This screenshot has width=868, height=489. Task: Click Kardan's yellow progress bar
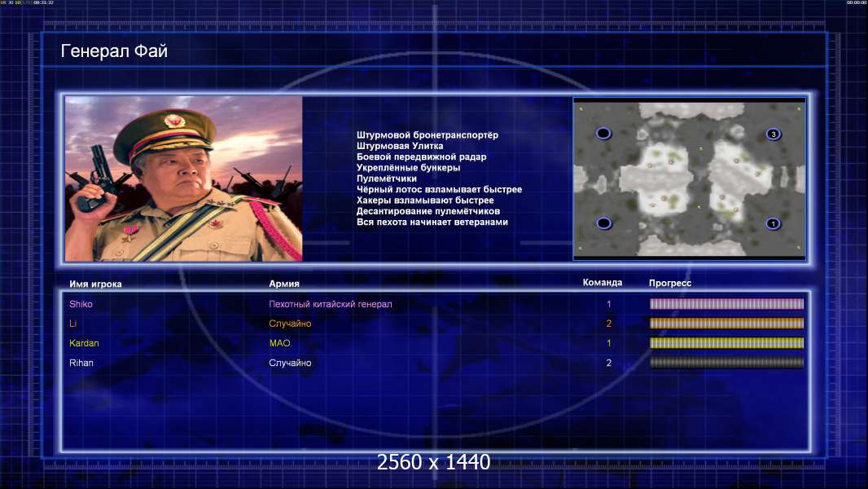tap(726, 343)
